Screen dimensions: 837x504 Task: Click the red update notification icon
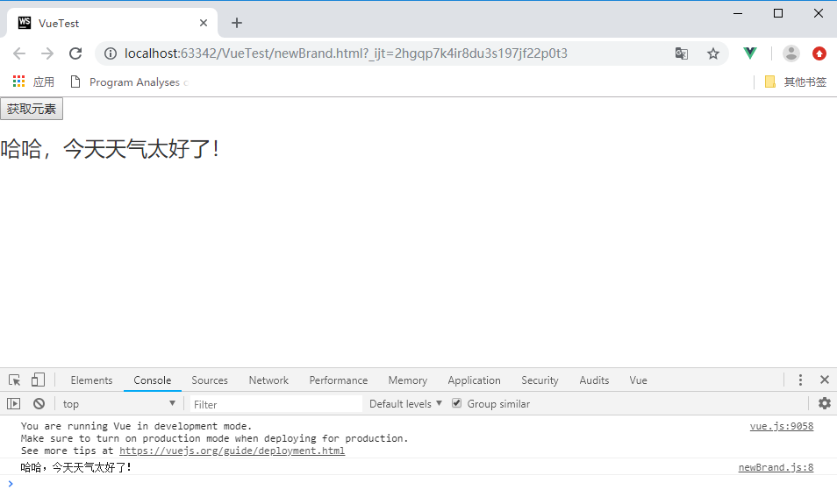click(x=819, y=53)
